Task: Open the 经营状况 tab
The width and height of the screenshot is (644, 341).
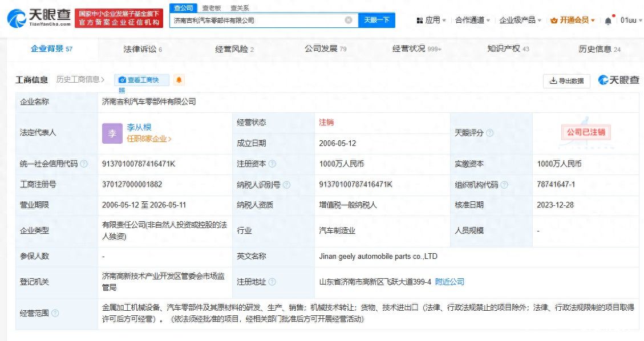Action: (x=416, y=49)
